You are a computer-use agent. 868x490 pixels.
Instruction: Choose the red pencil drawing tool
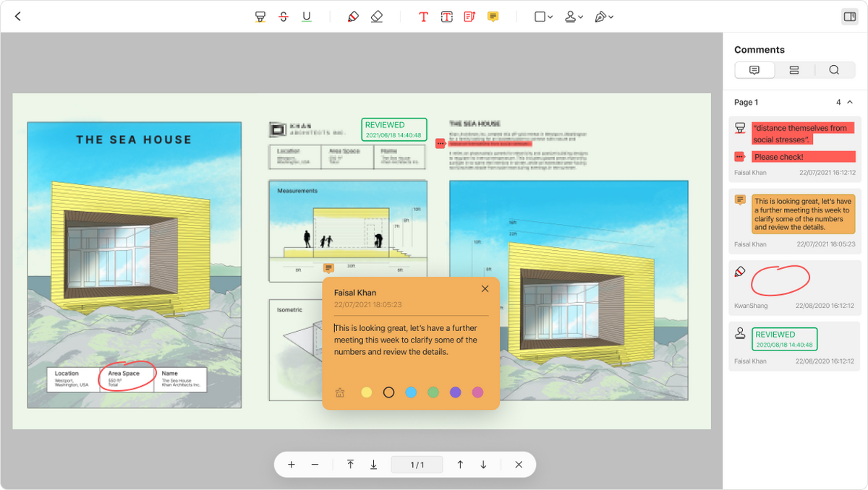tap(353, 17)
